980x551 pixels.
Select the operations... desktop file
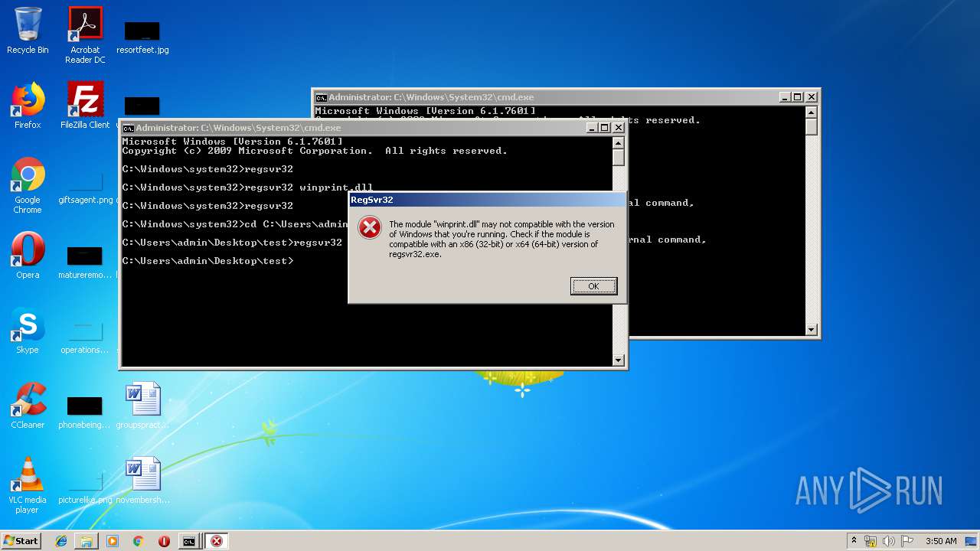85,338
